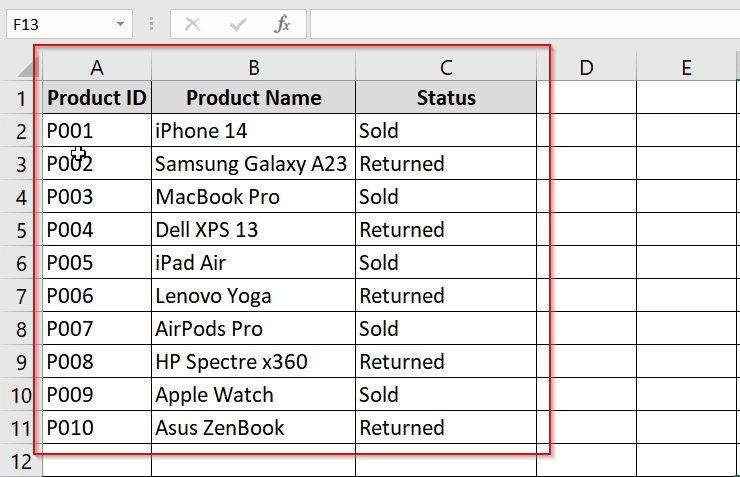740x477 pixels.
Task: Select cell containing P003
Action: click(97, 196)
